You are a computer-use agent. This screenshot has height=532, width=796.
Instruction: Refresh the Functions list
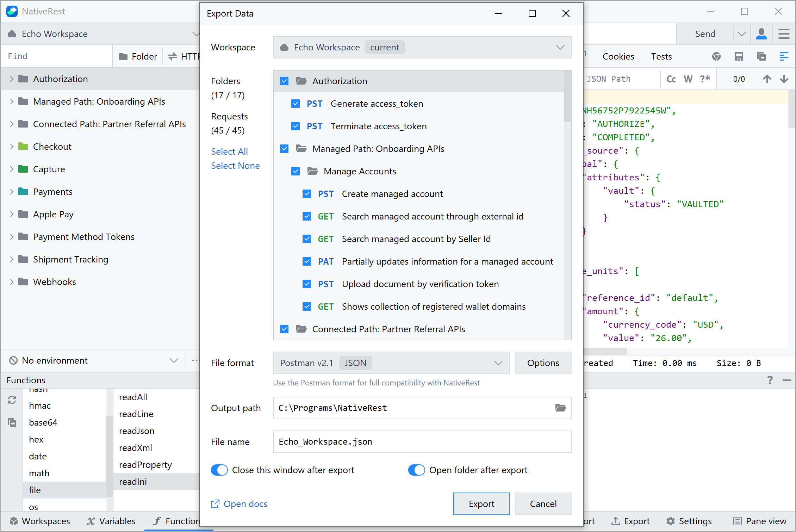(x=12, y=400)
